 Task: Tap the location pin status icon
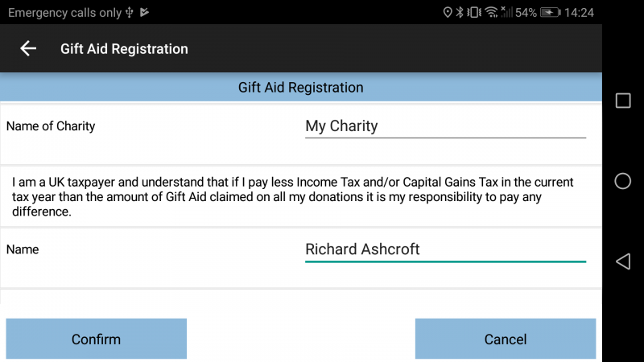pos(448,12)
